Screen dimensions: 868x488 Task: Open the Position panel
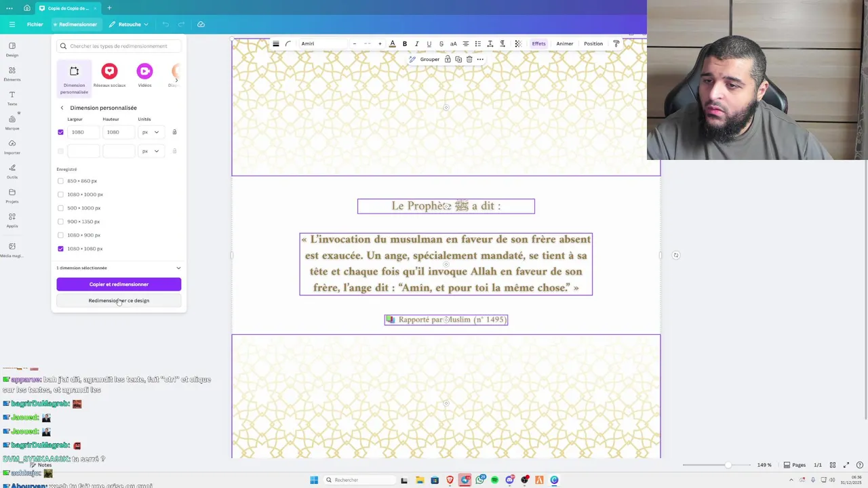coord(593,43)
